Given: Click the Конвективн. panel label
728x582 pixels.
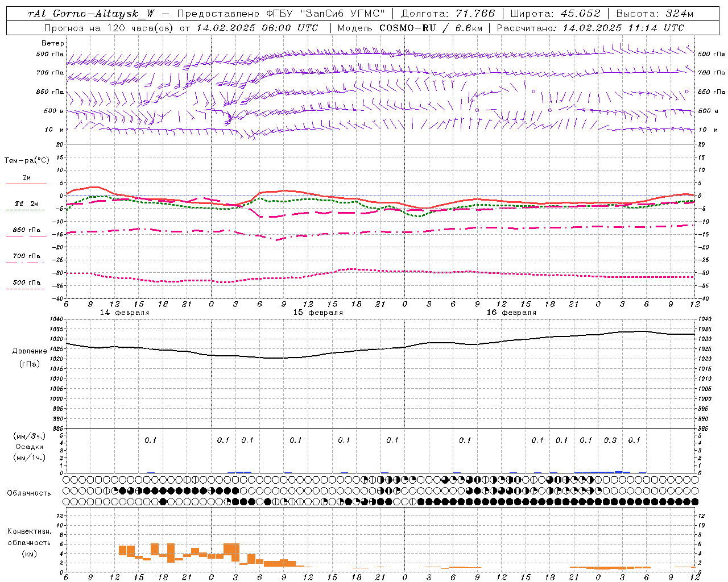Looking at the screenshot, I should (29, 531).
